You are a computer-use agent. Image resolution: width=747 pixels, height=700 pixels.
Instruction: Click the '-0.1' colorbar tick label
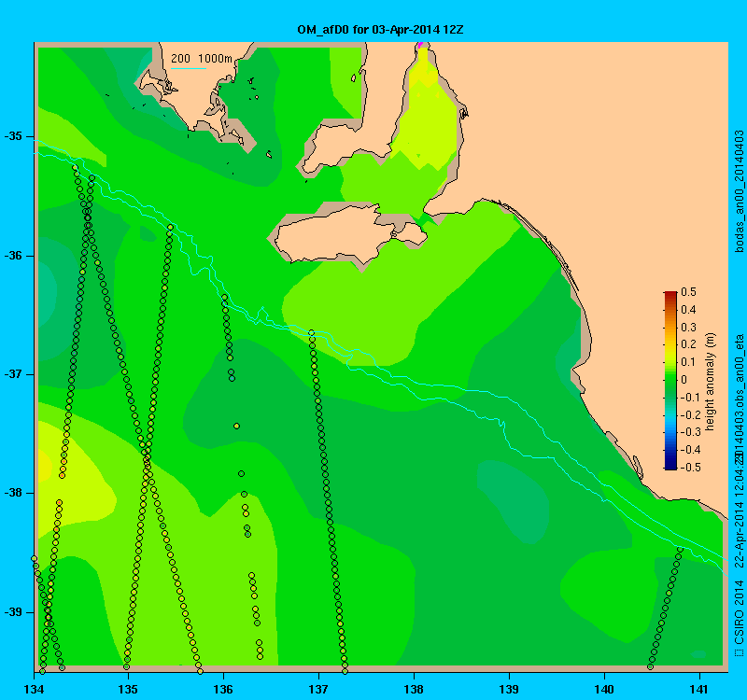(690, 398)
